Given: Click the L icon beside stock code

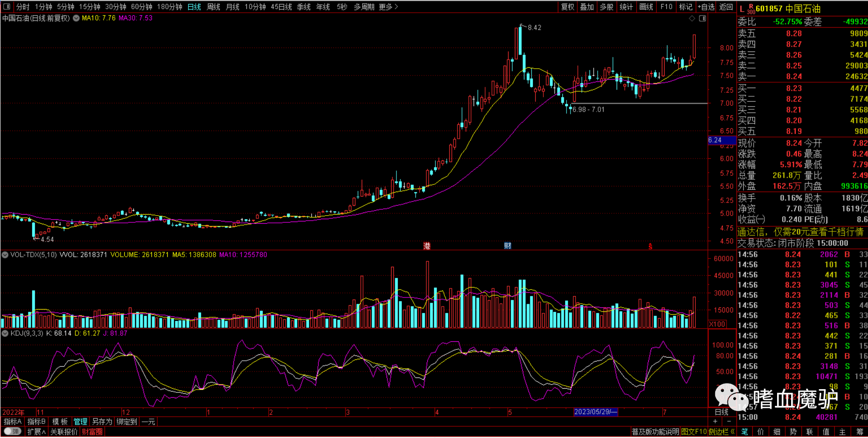Looking at the screenshot, I should click(742, 9).
